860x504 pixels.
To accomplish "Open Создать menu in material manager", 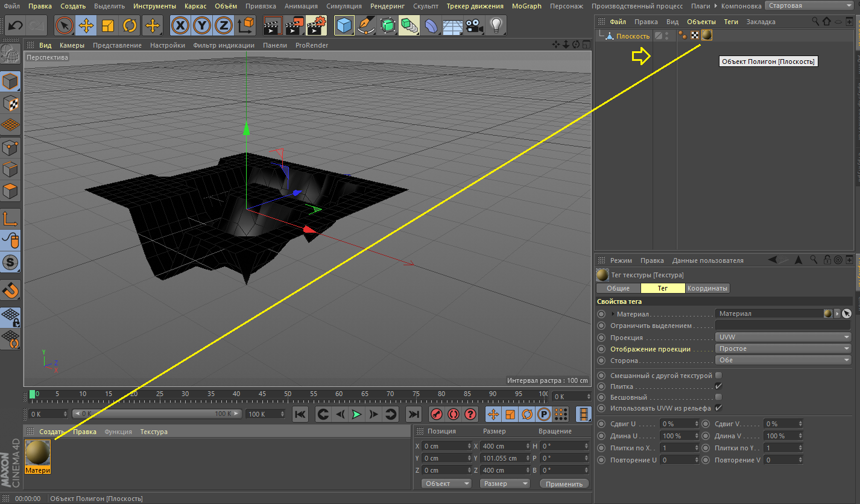I will pos(52,432).
